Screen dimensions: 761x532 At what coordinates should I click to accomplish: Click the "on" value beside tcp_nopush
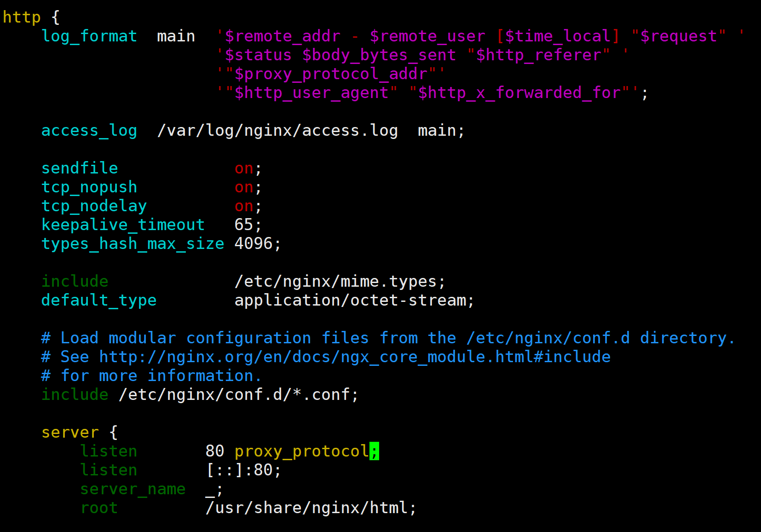coord(244,187)
